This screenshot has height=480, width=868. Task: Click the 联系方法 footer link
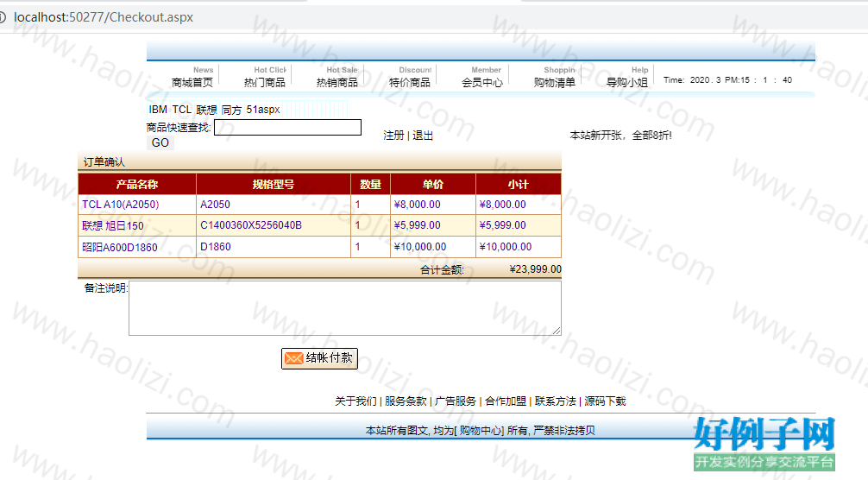coord(556,401)
